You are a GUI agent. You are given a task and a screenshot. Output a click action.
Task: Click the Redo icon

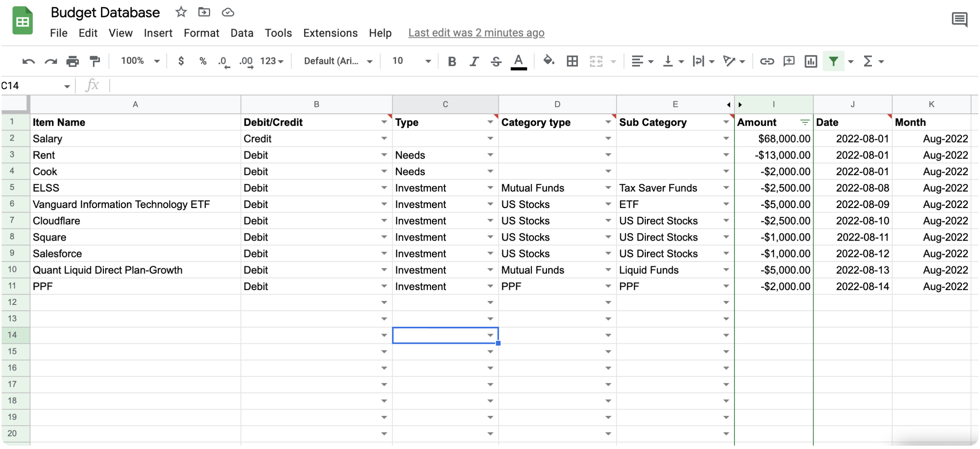(x=51, y=61)
